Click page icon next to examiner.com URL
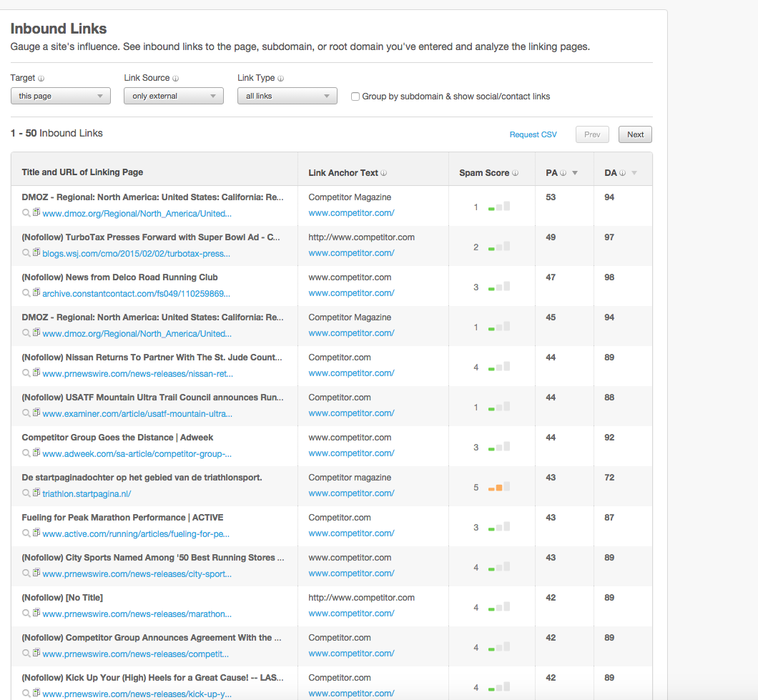Screen dimensions: 758x700 click(x=36, y=413)
